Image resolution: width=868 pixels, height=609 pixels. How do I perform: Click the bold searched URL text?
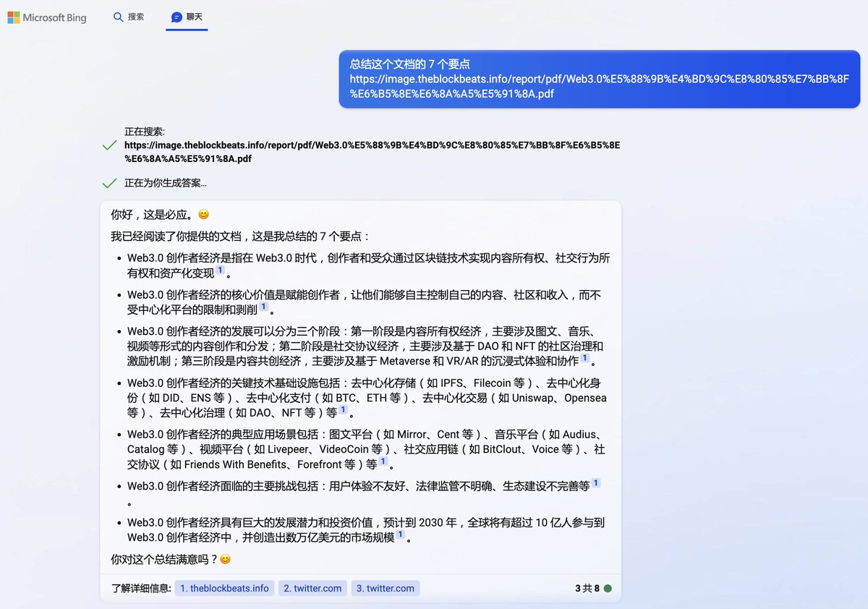[372, 152]
